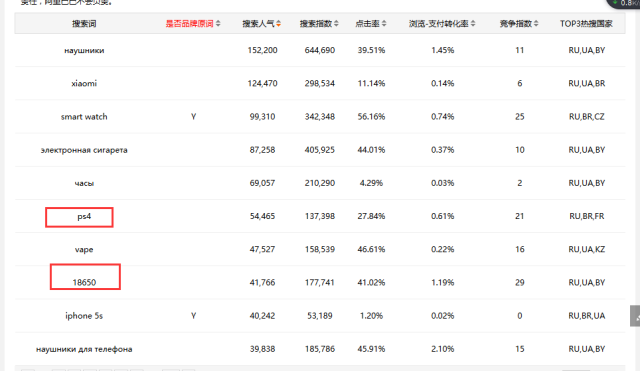Sort by 是否品牌原词 column arrows

[218, 24]
